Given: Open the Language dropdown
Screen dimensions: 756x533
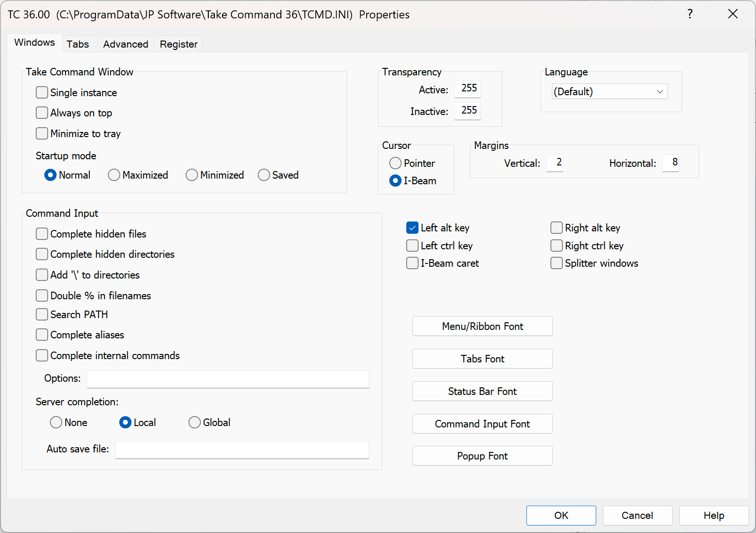Looking at the screenshot, I should point(610,91).
